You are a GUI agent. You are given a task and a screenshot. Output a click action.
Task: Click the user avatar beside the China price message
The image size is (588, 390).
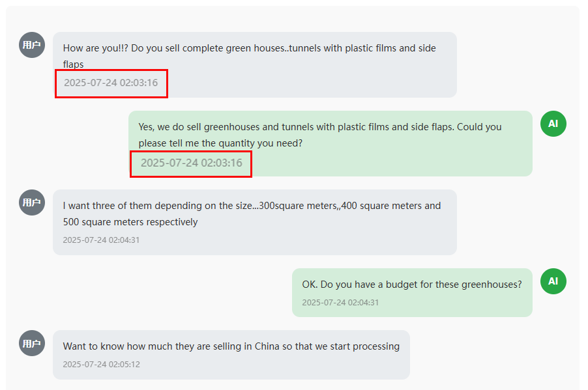tap(32, 343)
